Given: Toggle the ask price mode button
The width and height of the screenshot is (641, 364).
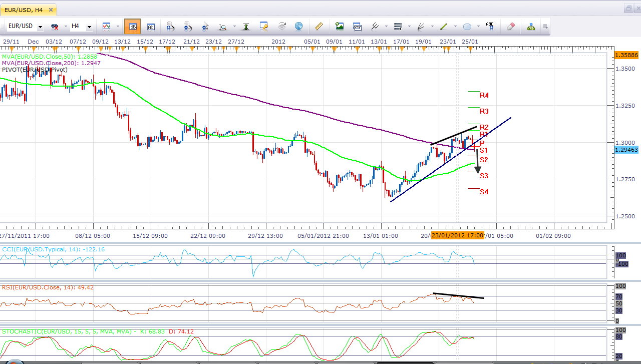Looking at the screenshot, I should coord(151,27).
